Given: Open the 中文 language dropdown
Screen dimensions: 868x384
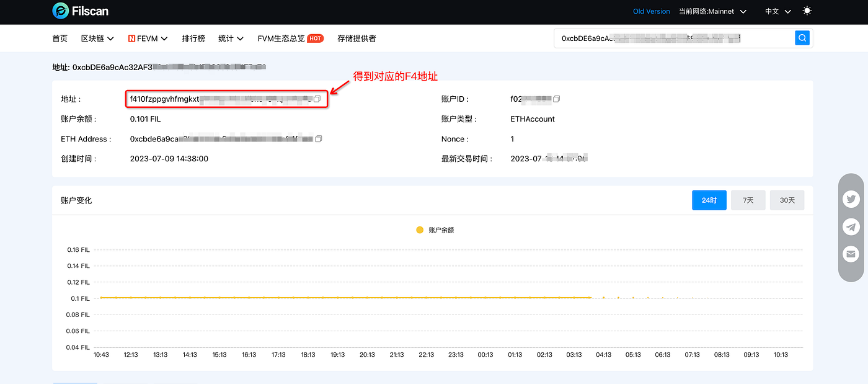Looking at the screenshot, I should [x=777, y=11].
